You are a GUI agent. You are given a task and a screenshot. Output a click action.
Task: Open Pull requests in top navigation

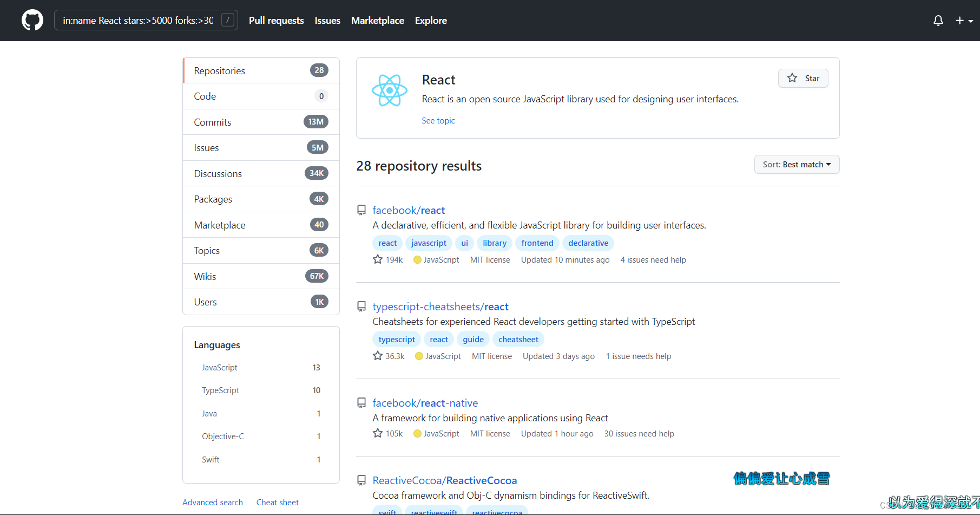[x=276, y=21]
